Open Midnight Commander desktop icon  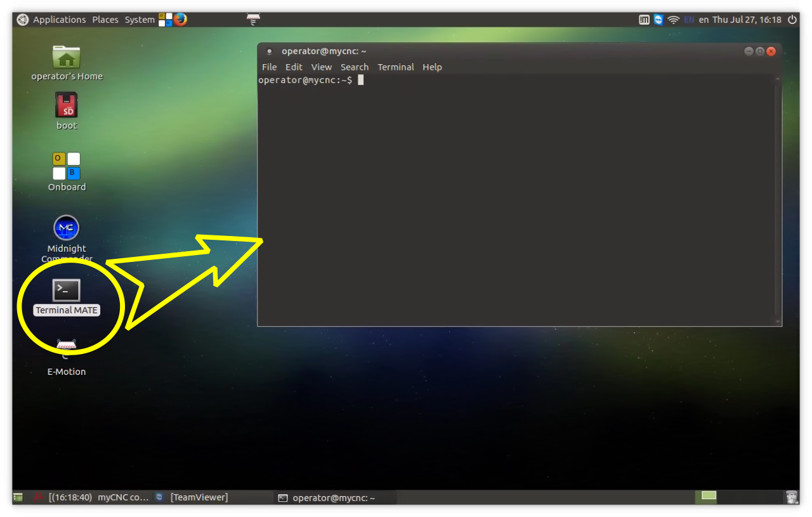click(x=67, y=228)
